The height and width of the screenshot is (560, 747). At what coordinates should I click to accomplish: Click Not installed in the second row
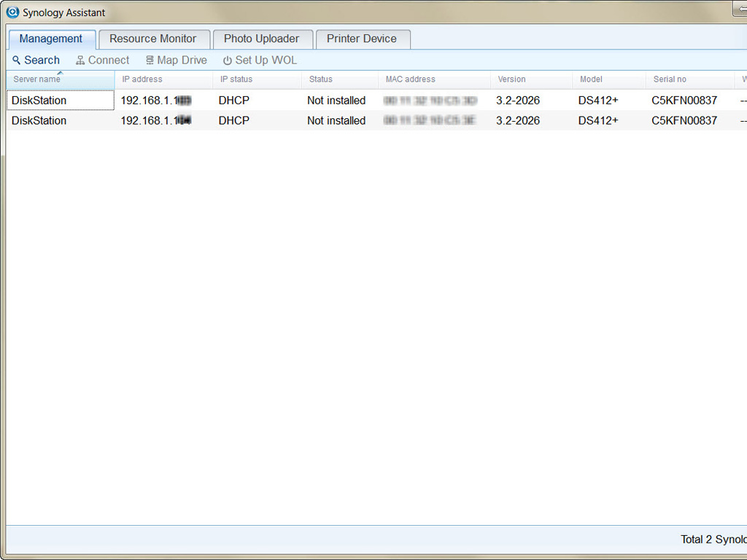click(336, 120)
